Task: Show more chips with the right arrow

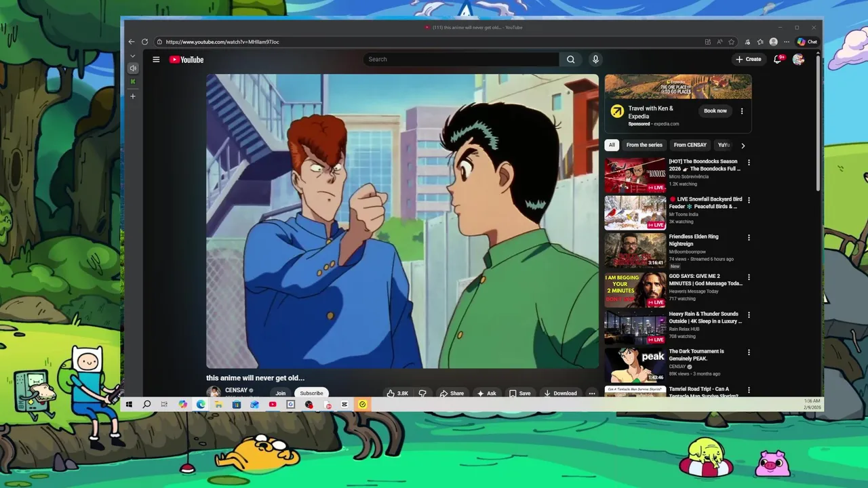Action: coord(743,145)
